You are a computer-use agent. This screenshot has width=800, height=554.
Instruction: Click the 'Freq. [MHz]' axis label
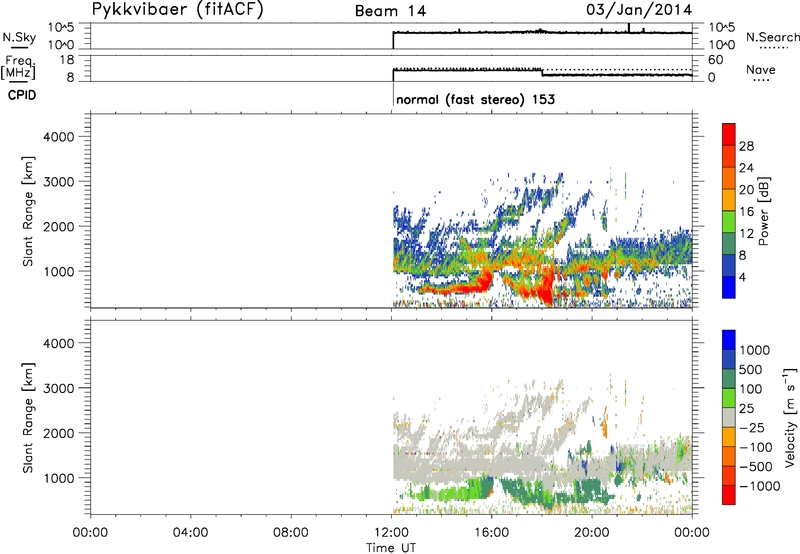click(x=19, y=67)
